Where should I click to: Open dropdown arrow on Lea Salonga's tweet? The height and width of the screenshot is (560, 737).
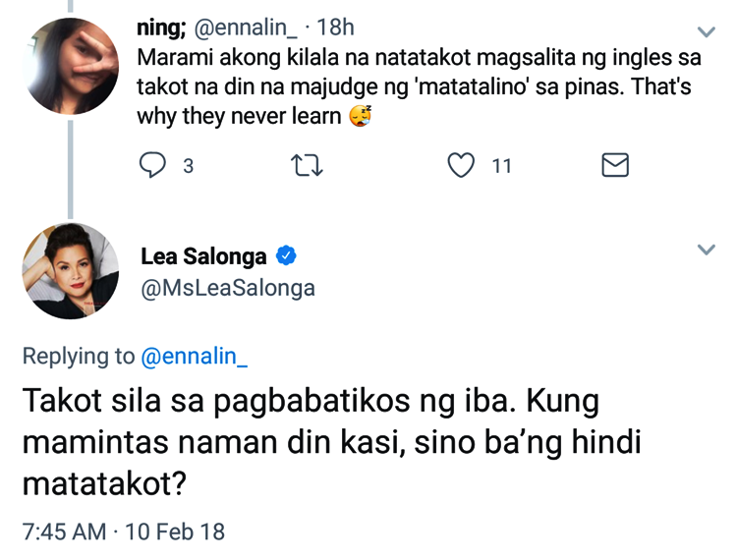pyautogui.click(x=705, y=251)
